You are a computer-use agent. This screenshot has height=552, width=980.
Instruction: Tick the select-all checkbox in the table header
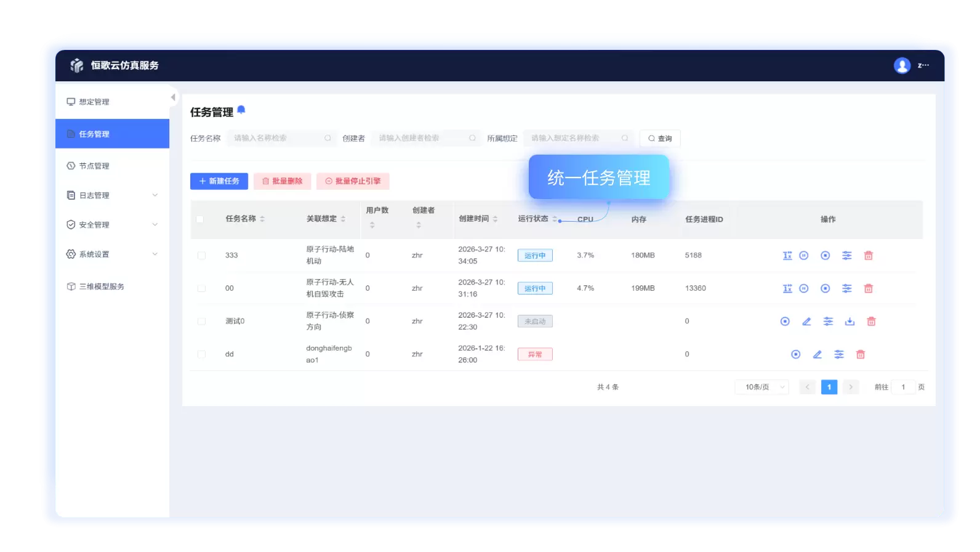click(199, 219)
